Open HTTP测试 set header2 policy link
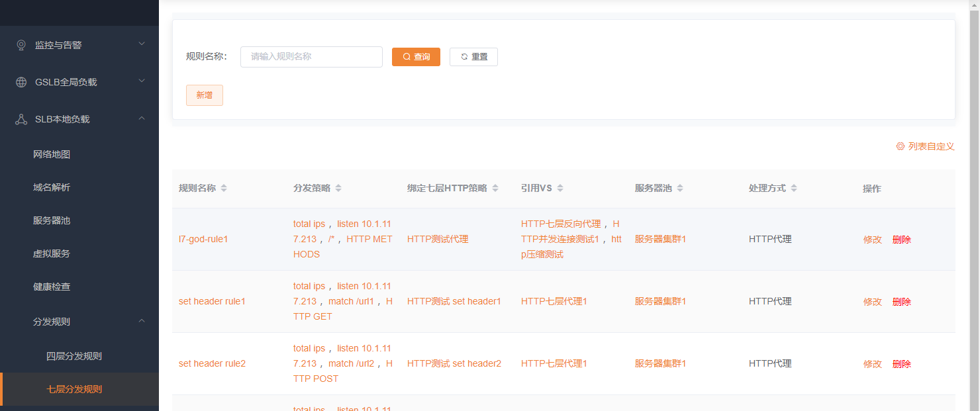 click(x=454, y=363)
